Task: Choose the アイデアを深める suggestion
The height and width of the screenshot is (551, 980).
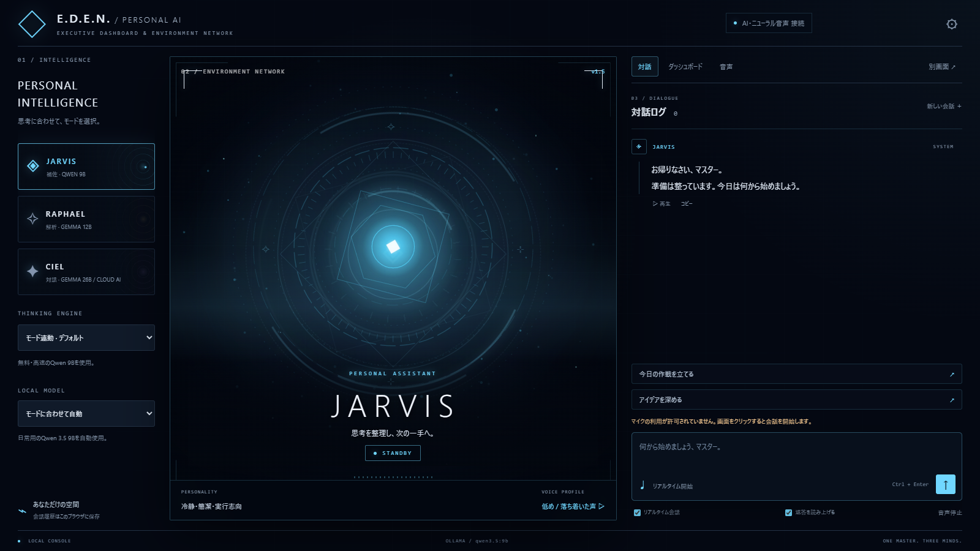Action: [796, 400]
